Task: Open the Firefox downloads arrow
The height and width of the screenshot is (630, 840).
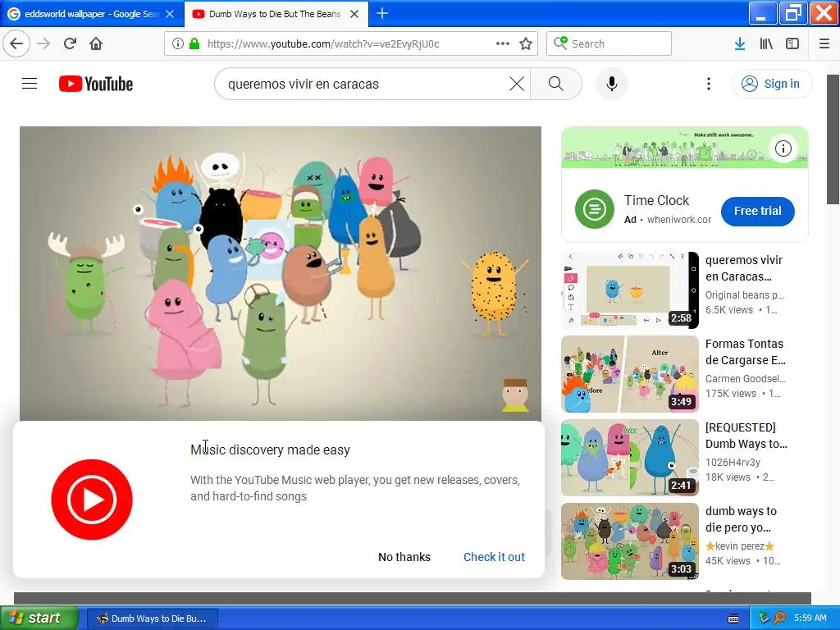Action: tap(740, 43)
